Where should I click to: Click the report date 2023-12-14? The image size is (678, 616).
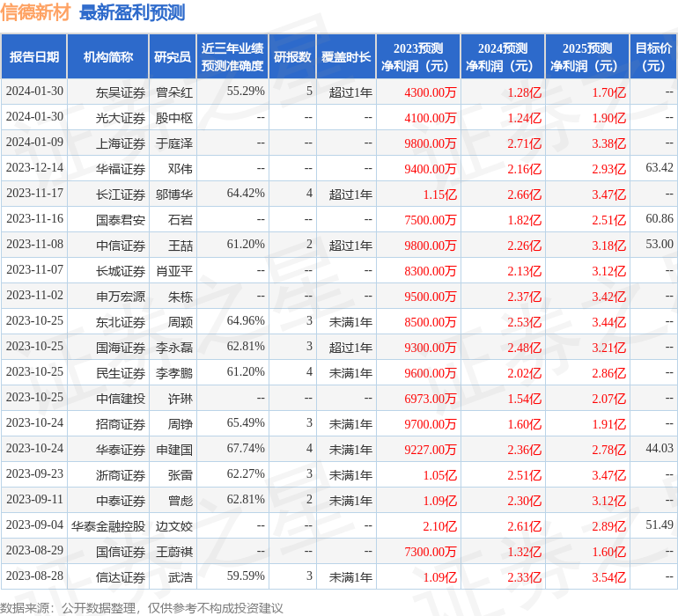click(34, 167)
